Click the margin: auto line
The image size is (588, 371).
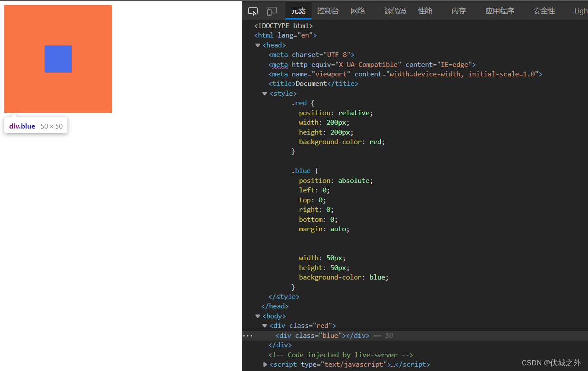(x=324, y=229)
